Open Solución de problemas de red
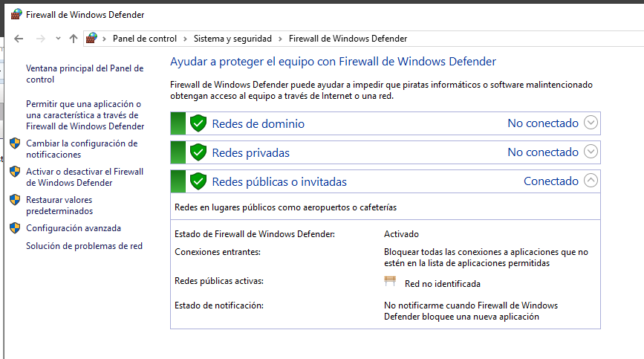 pyautogui.click(x=84, y=246)
